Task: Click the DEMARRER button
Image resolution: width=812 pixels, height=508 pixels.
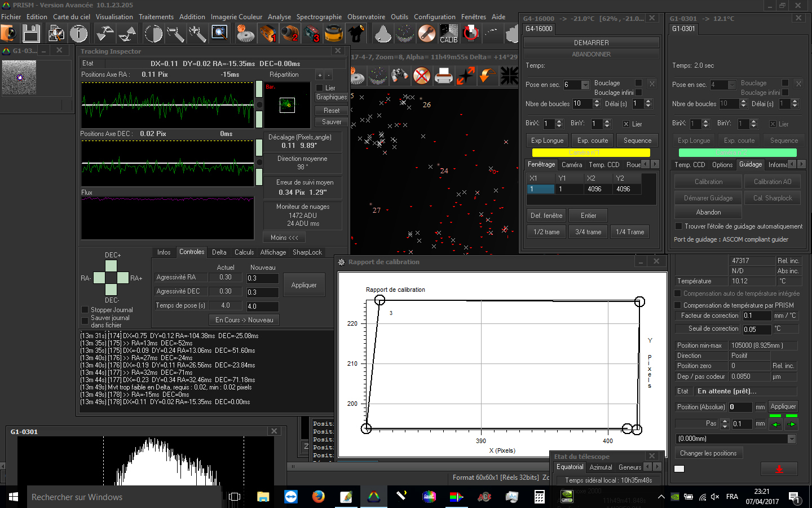Action: pyautogui.click(x=591, y=43)
